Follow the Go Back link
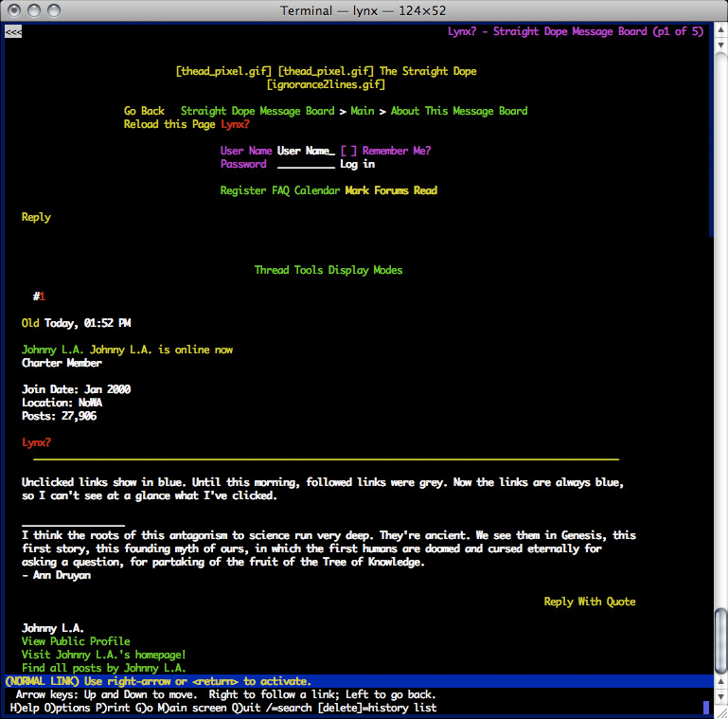728x719 pixels. 144,111
